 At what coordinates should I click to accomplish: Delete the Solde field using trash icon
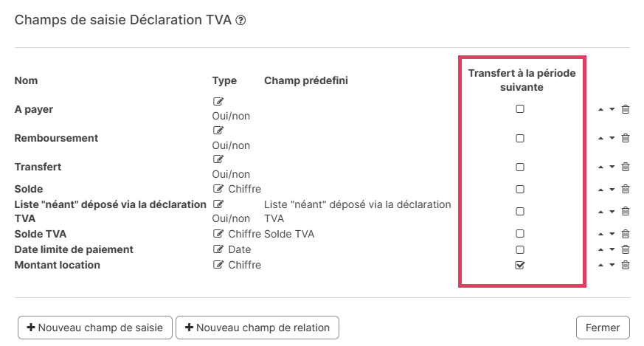(x=626, y=189)
